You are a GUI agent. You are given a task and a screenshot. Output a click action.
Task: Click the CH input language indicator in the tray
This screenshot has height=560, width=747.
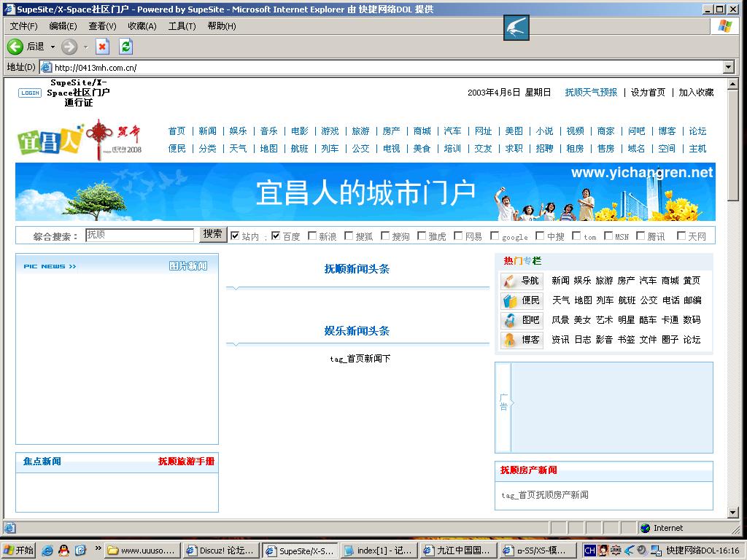click(x=589, y=551)
